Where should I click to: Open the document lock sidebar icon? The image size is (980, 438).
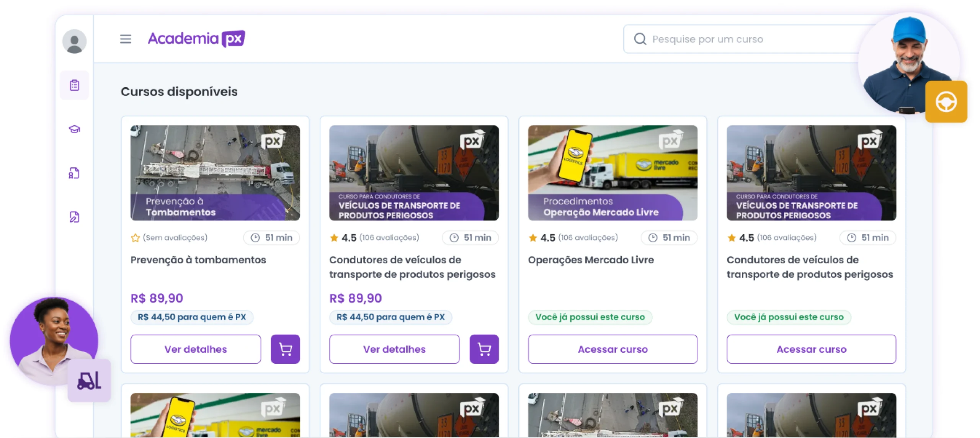(x=74, y=173)
